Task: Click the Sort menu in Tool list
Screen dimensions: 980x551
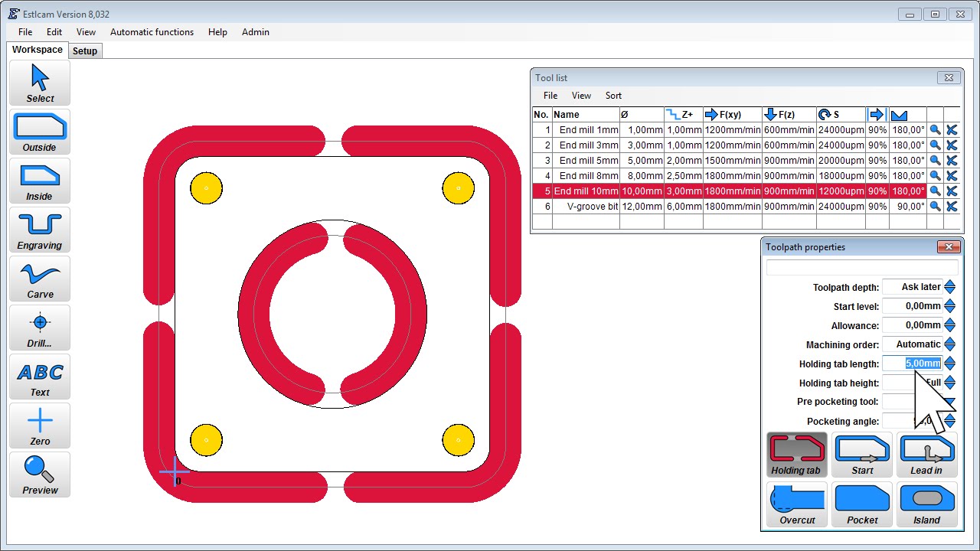Action: (x=613, y=96)
